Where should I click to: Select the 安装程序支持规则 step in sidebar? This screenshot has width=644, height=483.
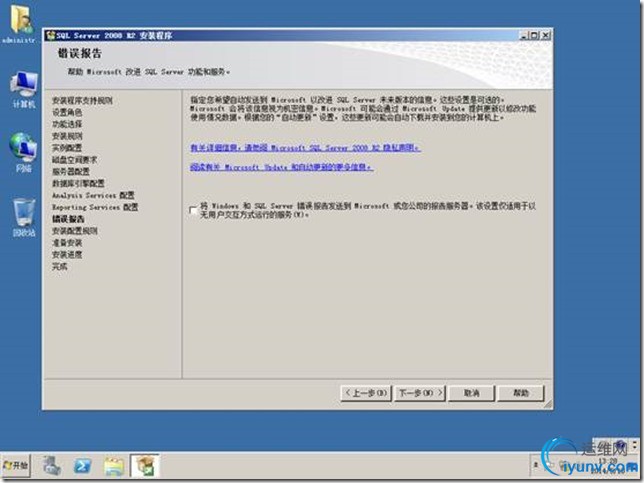point(82,100)
